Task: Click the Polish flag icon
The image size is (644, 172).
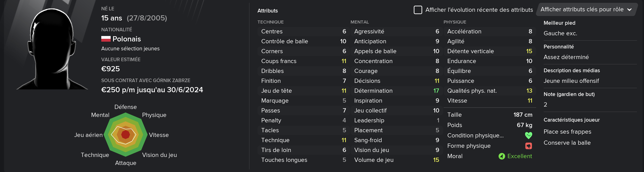Action: pyautogui.click(x=106, y=39)
